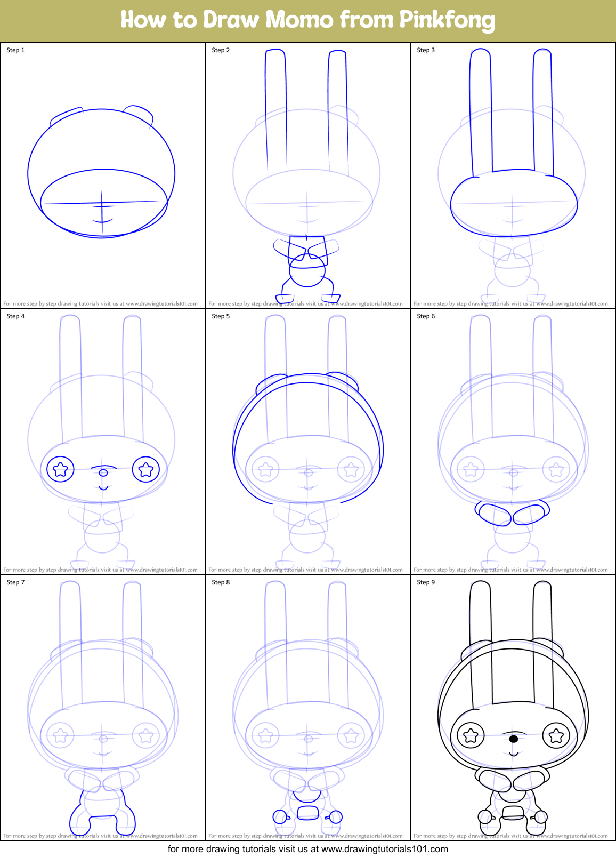Image resolution: width=616 pixels, height=857 pixels.
Task: Select the Step 2 ears and body drawing
Action: point(306,176)
